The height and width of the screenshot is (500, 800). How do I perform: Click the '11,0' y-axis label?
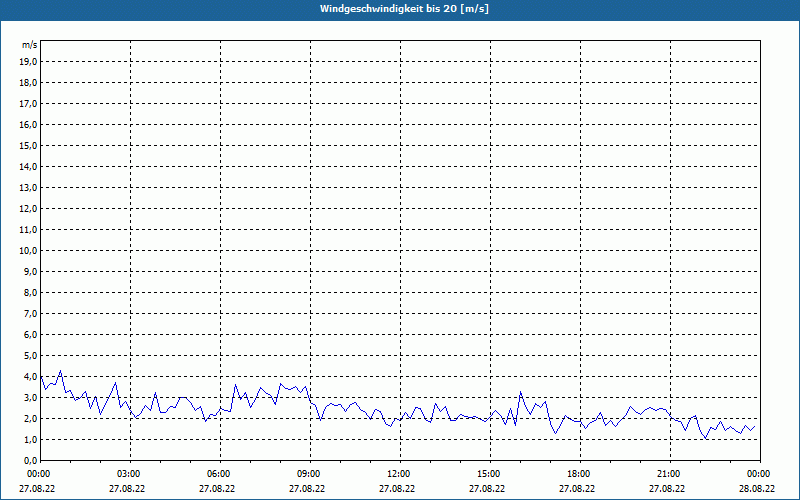tap(28, 230)
